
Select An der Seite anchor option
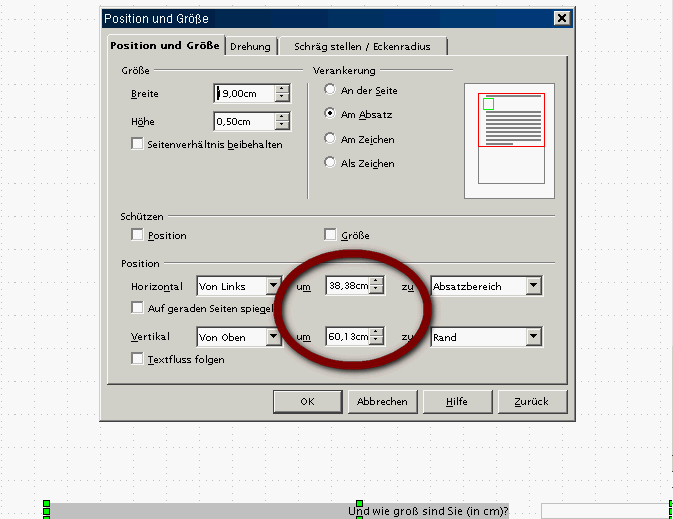[330, 91]
